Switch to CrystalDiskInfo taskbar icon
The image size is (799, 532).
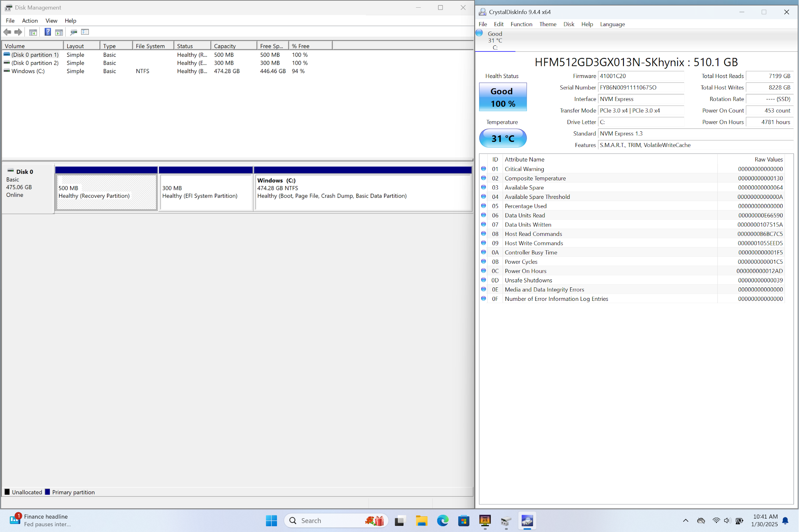click(x=527, y=521)
